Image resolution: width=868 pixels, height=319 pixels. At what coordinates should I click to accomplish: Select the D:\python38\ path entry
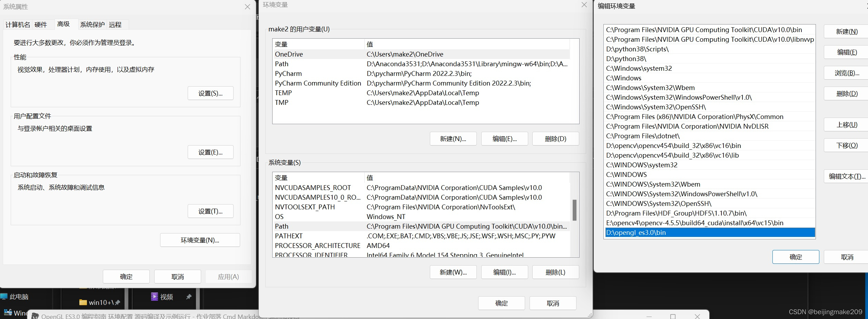[x=710, y=59]
